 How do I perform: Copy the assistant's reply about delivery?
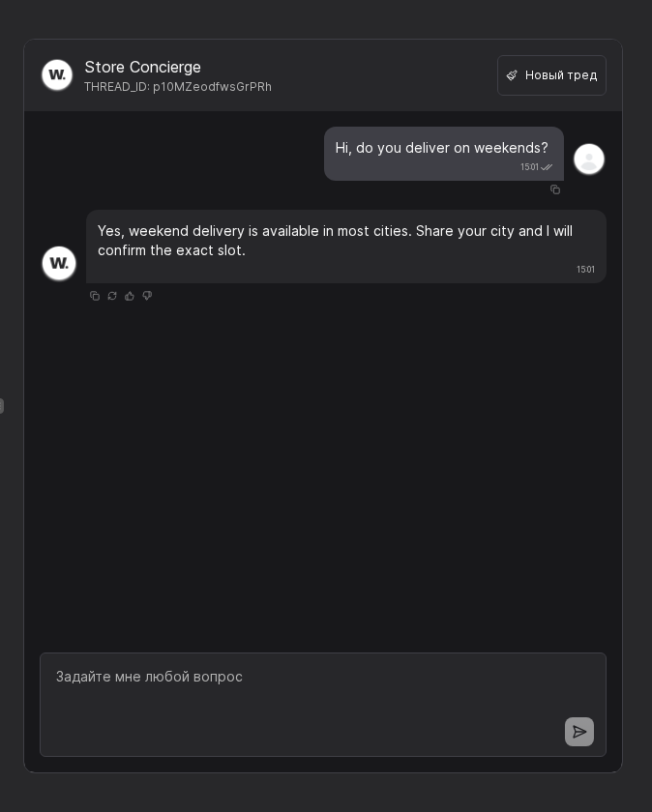[95, 296]
